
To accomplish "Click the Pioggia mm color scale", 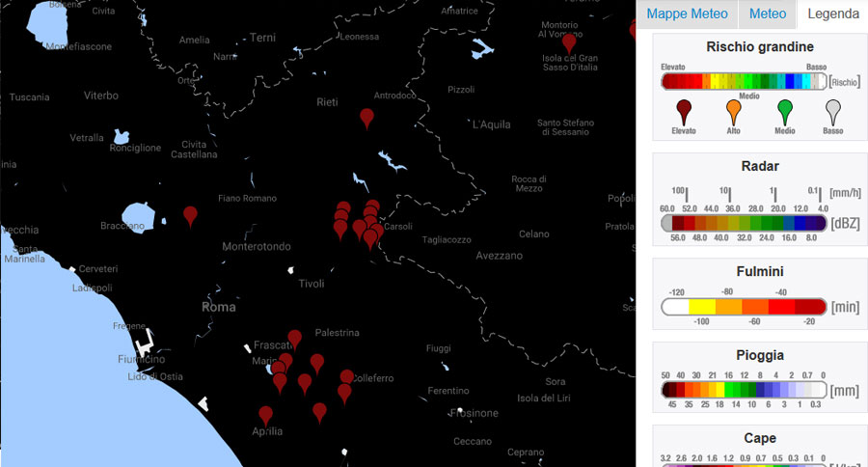I will tap(744, 390).
